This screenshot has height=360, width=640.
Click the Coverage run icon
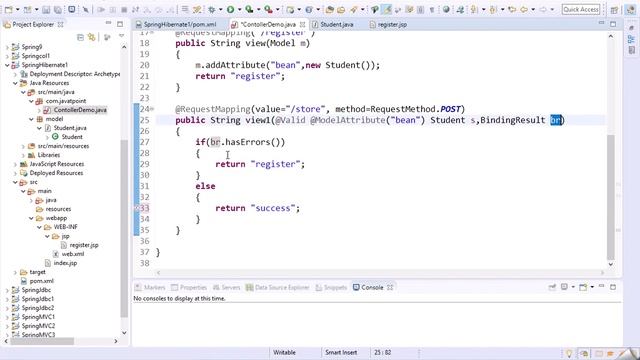(x=249, y=9)
